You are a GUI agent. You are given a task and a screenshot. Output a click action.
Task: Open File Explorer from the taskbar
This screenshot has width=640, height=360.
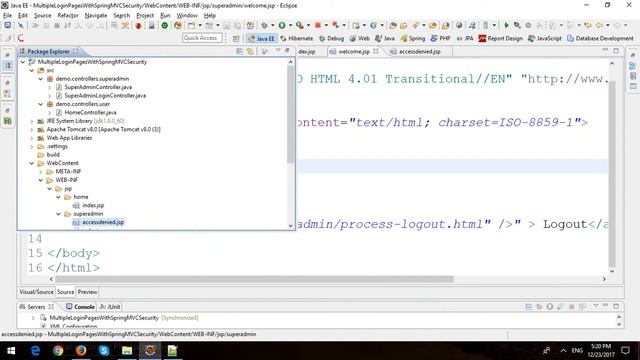[x=127, y=351]
